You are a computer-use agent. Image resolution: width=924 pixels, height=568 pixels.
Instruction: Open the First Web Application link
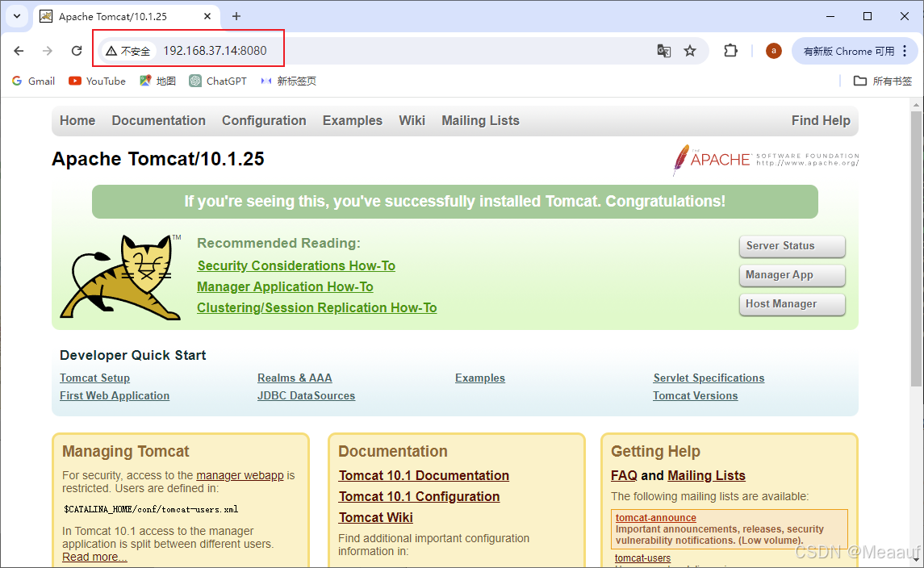pyautogui.click(x=115, y=396)
